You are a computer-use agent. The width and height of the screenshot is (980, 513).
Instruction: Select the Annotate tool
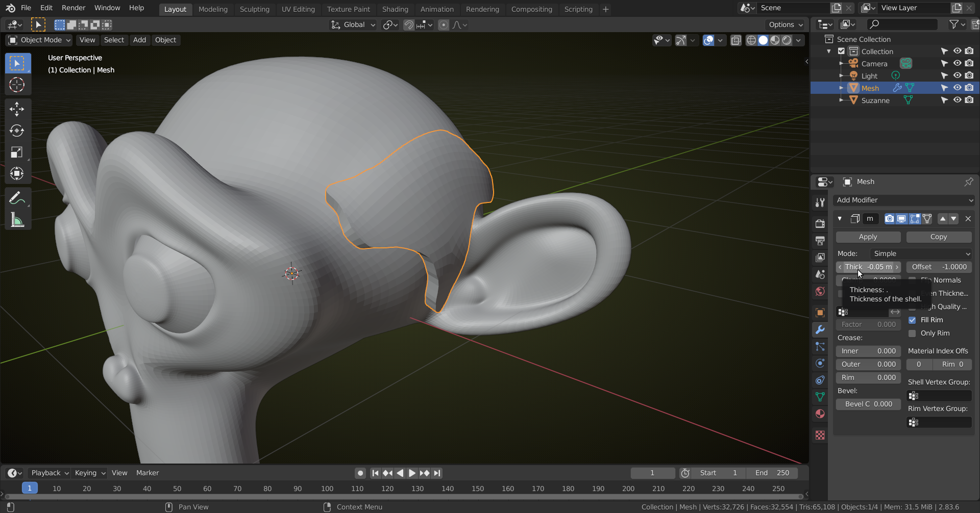[17, 198]
